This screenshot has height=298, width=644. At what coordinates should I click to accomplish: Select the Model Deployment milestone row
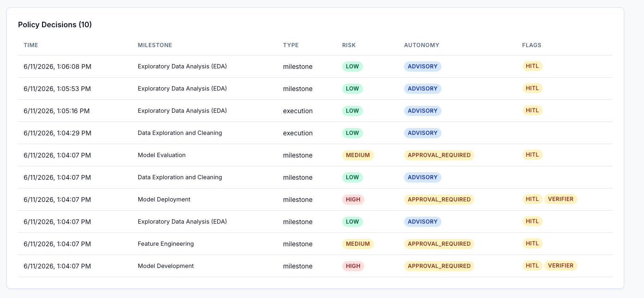click(x=315, y=200)
